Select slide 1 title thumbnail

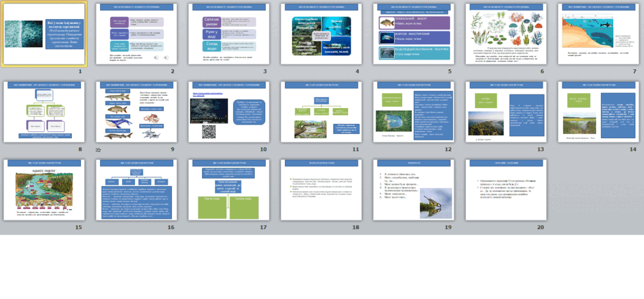pos(44,34)
